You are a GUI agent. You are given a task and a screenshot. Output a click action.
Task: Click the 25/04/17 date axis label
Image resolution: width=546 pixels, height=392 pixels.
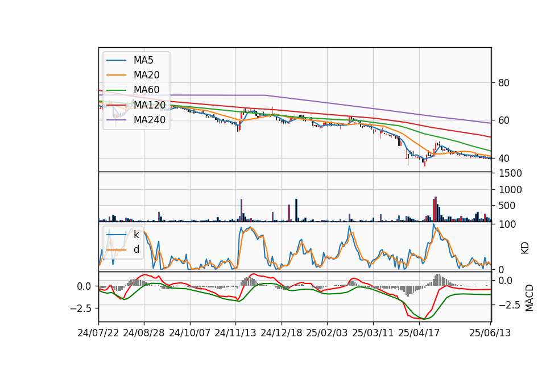pyautogui.click(x=419, y=333)
